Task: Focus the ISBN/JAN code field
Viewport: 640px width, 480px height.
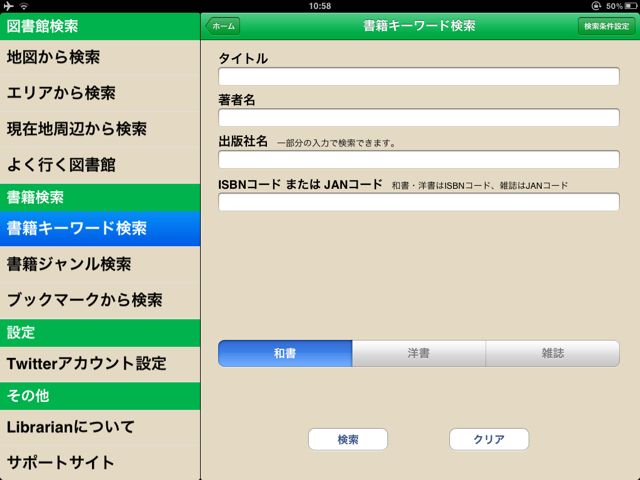Action: [419, 202]
